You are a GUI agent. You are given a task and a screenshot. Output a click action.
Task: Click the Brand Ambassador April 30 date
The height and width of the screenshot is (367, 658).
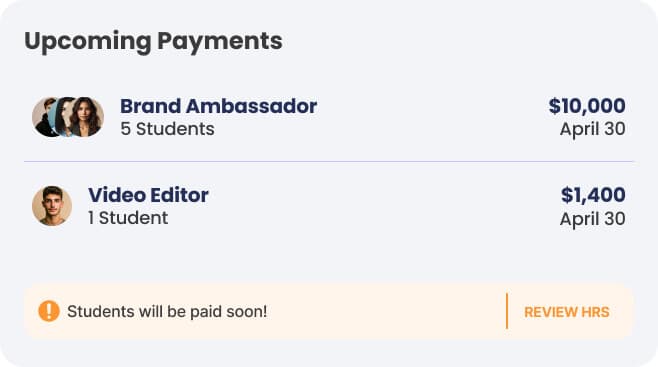click(x=593, y=129)
